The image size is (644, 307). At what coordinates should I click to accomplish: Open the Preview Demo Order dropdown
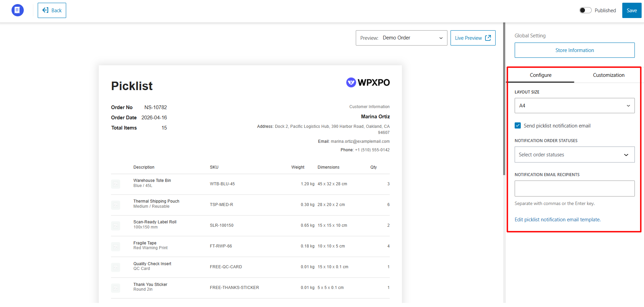401,38
